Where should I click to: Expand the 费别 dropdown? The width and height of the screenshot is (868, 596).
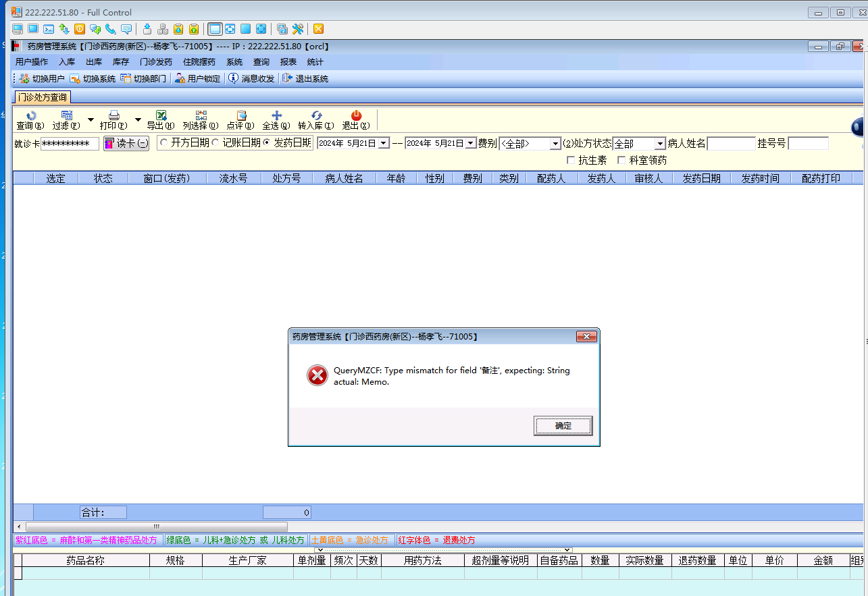coord(555,144)
